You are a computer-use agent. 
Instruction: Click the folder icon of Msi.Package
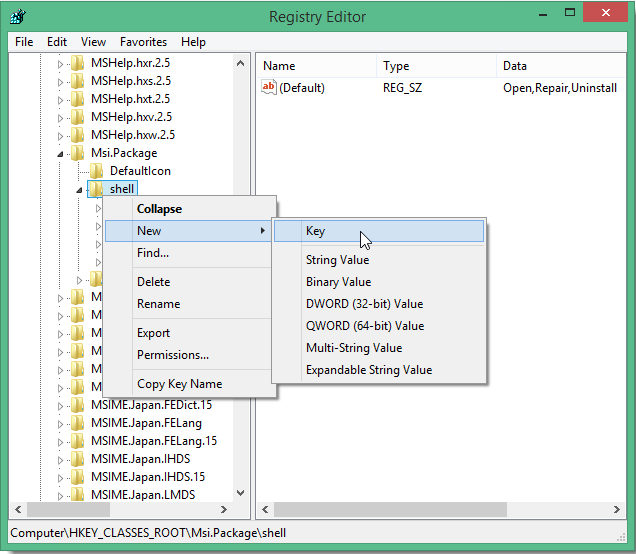point(77,153)
